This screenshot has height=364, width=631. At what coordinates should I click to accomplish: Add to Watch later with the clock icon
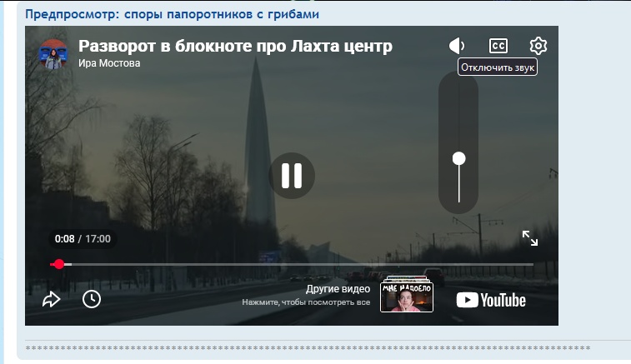92,300
